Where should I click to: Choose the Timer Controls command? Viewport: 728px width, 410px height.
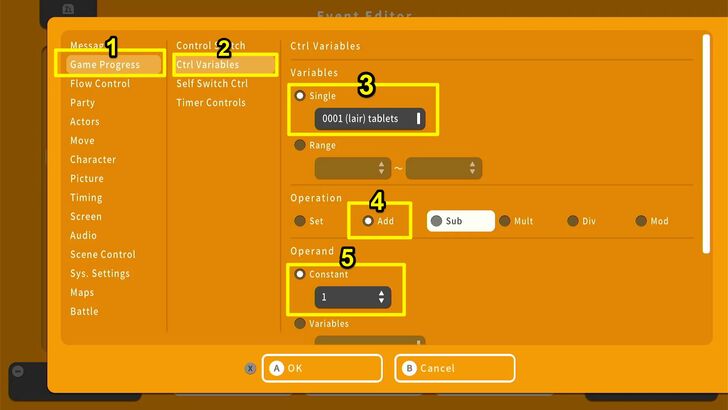(x=211, y=103)
